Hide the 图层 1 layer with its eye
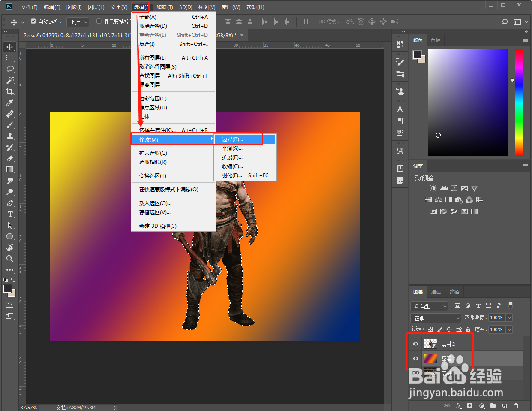The height and width of the screenshot is (411, 532). pos(415,358)
